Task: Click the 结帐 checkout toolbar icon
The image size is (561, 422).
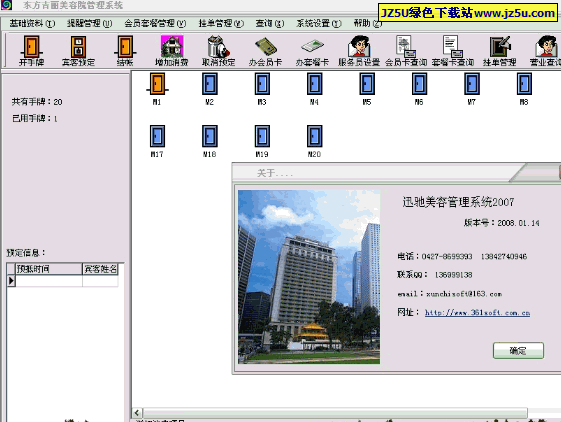Action: [x=125, y=51]
